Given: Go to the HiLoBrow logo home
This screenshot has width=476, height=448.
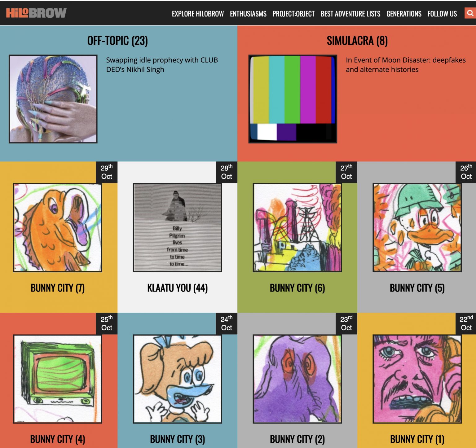Looking at the screenshot, I should point(36,13).
